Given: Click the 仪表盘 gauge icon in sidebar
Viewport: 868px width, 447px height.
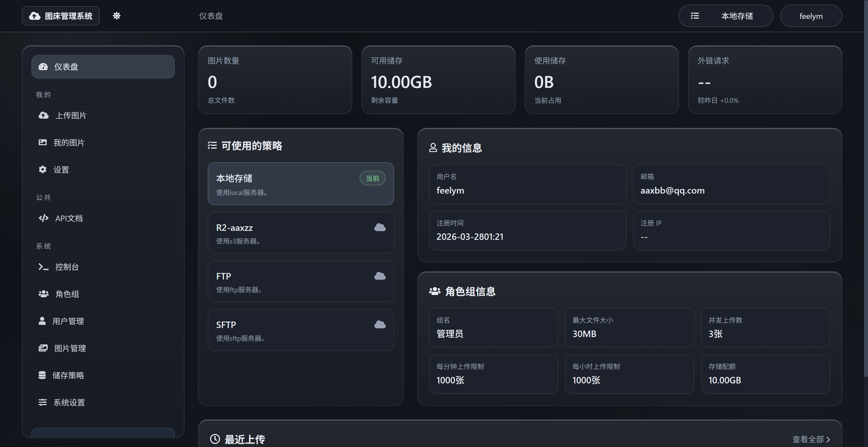Looking at the screenshot, I should coord(43,66).
